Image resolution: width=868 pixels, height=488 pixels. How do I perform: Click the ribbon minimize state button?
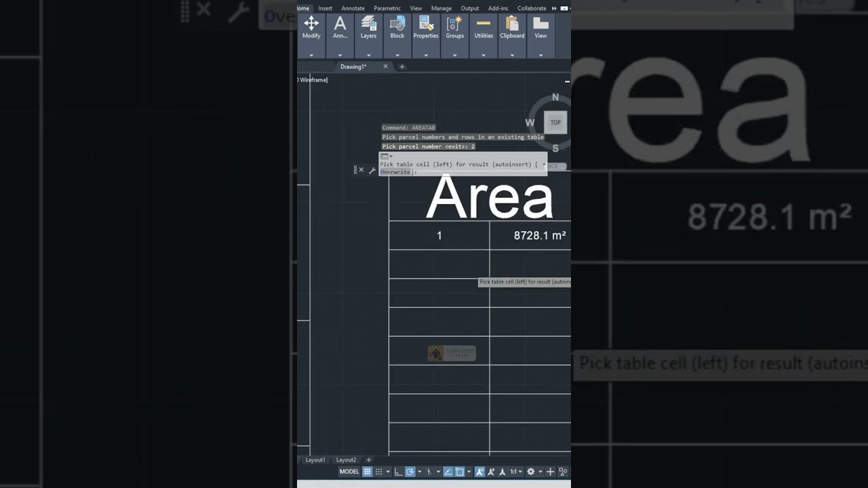coord(564,8)
